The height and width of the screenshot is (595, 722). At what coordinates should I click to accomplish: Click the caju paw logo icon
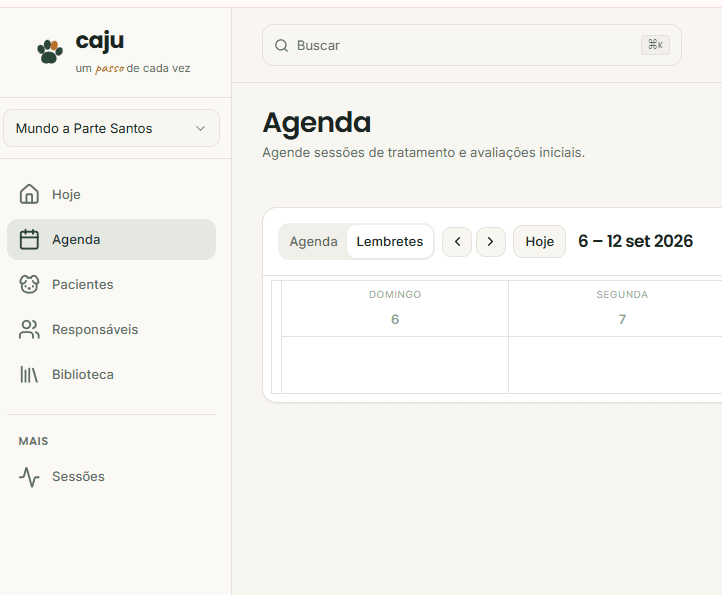pos(50,52)
